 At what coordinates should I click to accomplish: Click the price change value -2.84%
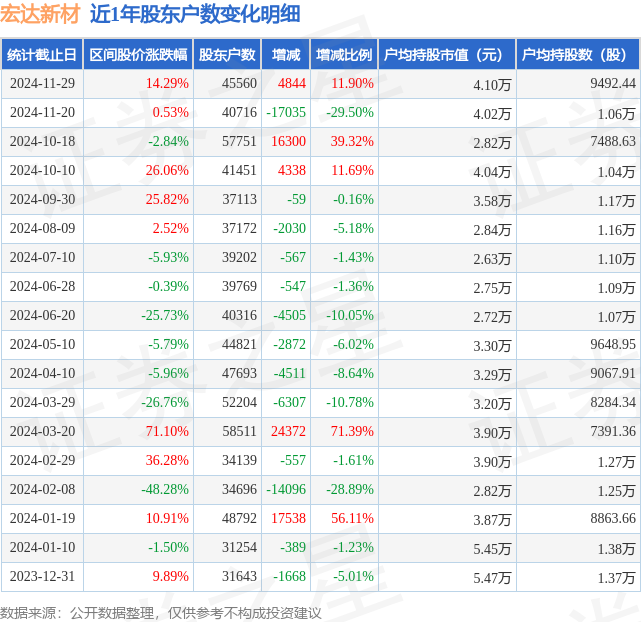coord(168,141)
